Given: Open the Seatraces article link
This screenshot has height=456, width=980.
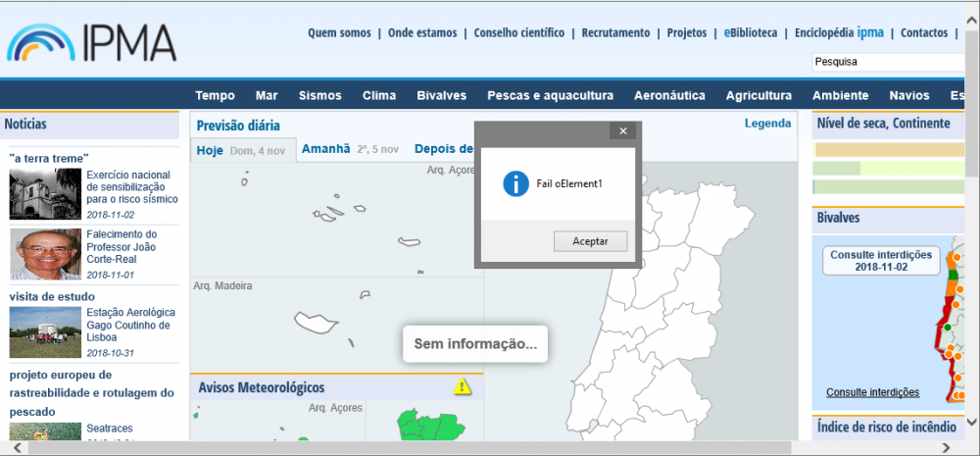Looking at the screenshot, I should pyautogui.click(x=110, y=429).
